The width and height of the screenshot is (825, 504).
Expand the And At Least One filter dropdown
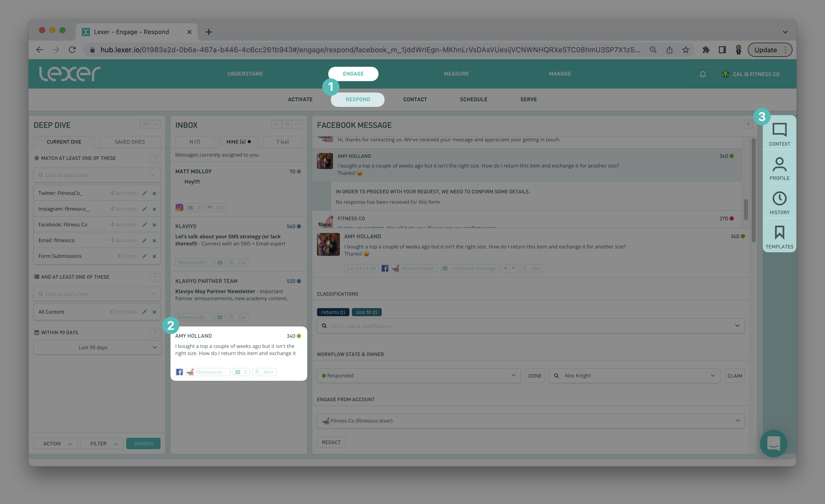pyautogui.click(x=153, y=294)
